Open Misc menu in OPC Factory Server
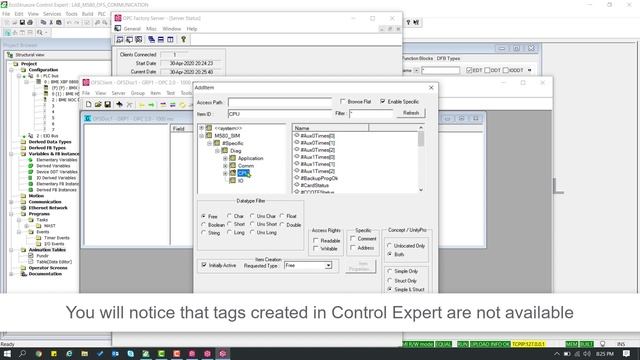This screenshot has height=360, width=640. tap(151, 29)
